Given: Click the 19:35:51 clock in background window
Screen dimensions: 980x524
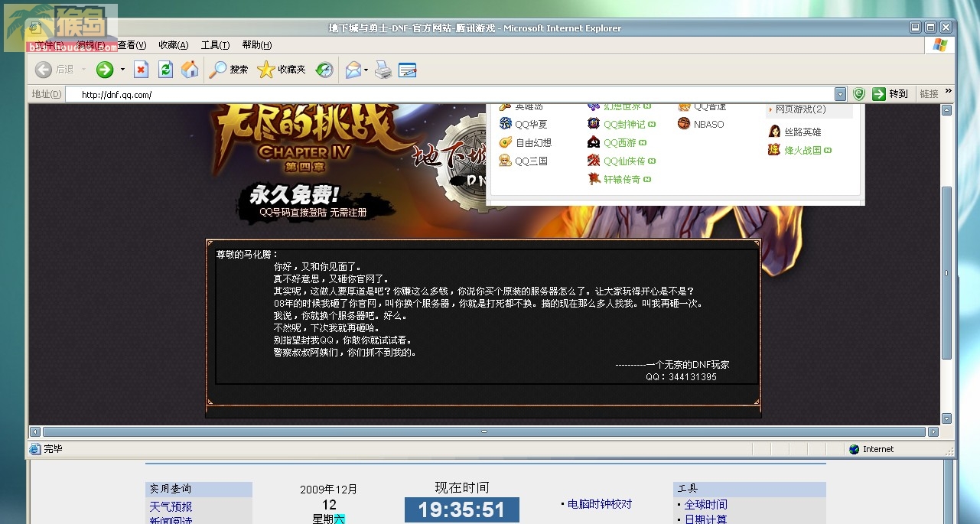Looking at the screenshot, I should pyautogui.click(x=462, y=510).
